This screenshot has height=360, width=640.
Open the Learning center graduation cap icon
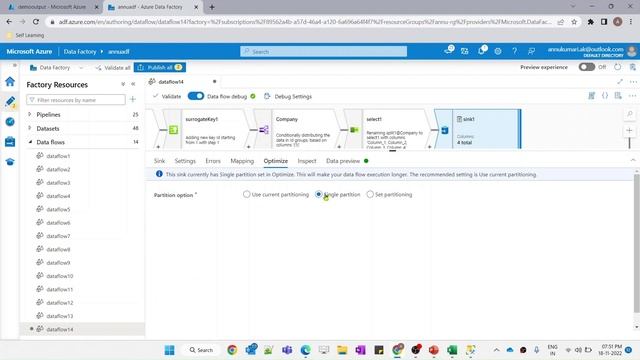click(10, 162)
